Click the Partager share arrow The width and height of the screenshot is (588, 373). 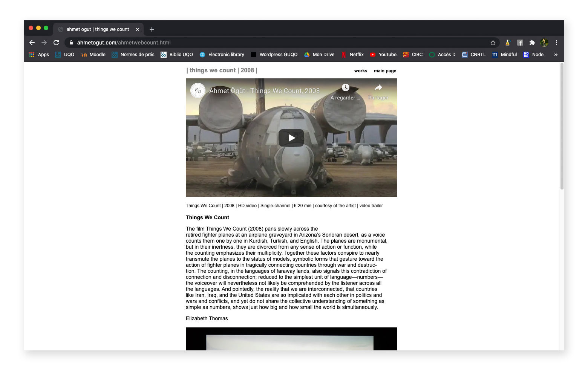[x=378, y=87]
